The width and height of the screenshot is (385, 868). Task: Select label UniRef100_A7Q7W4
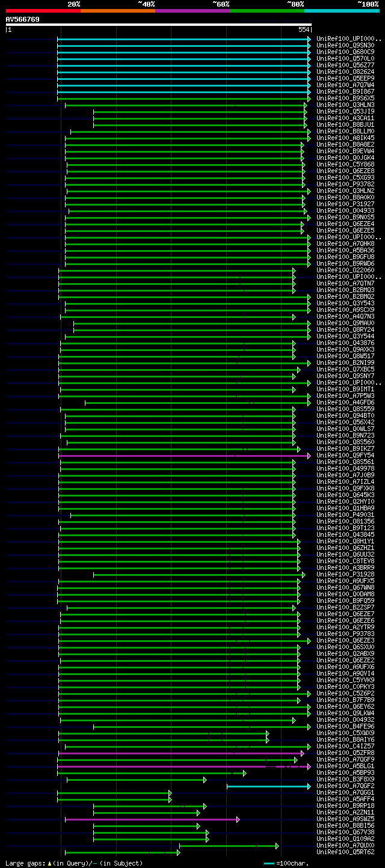point(345,85)
